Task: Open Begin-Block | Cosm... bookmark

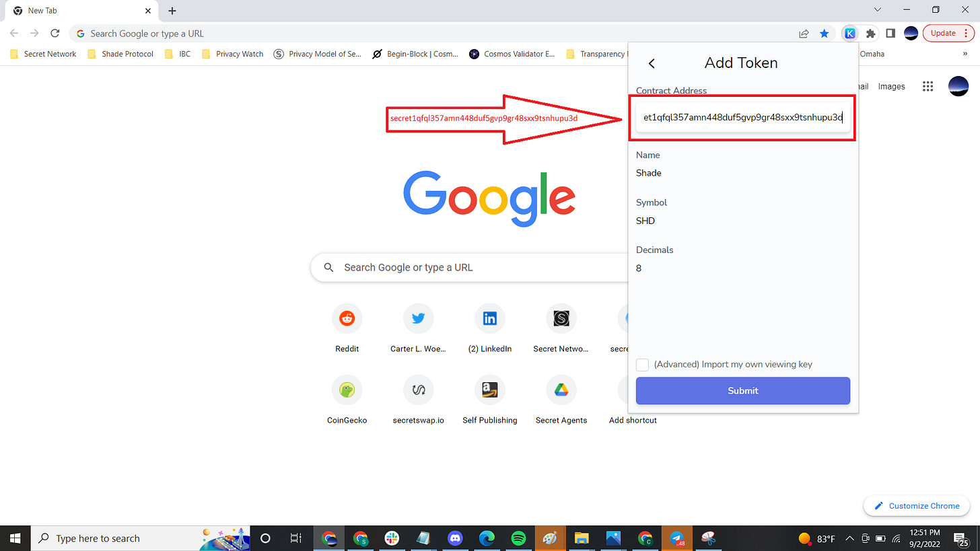Action: 415,54
